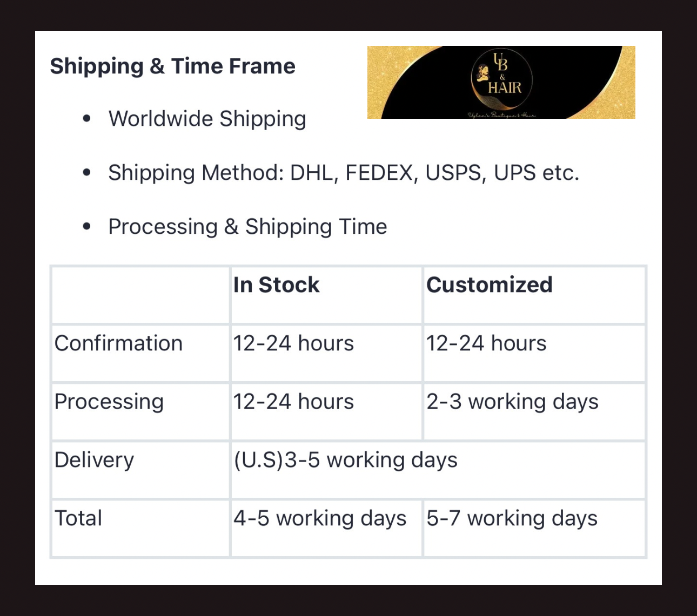This screenshot has height=616, width=697.
Task: Click the "(U.S)3-5 working days" delivery cell
Action: pyautogui.click(x=346, y=460)
